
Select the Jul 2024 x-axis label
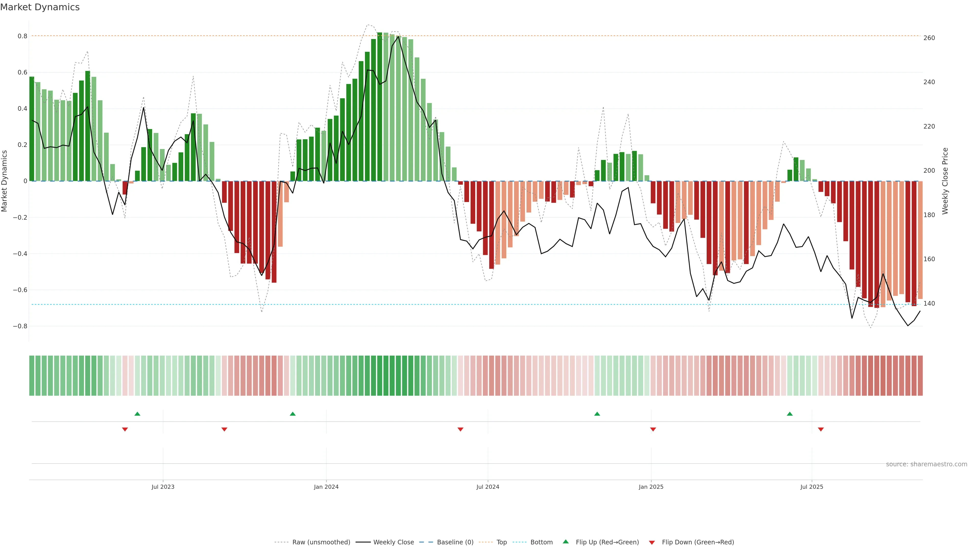(x=488, y=487)
